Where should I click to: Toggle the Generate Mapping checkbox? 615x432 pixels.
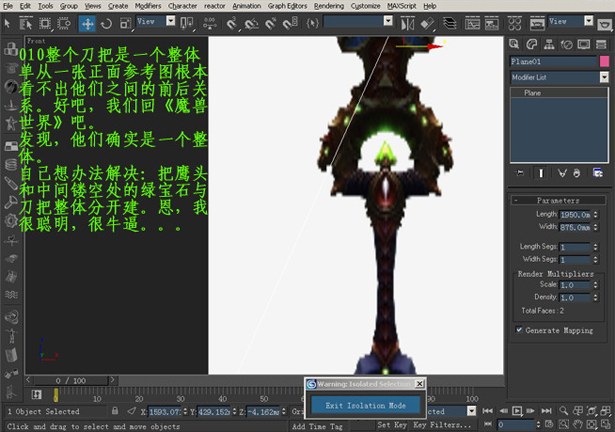pyautogui.click(x=519, y=330)
